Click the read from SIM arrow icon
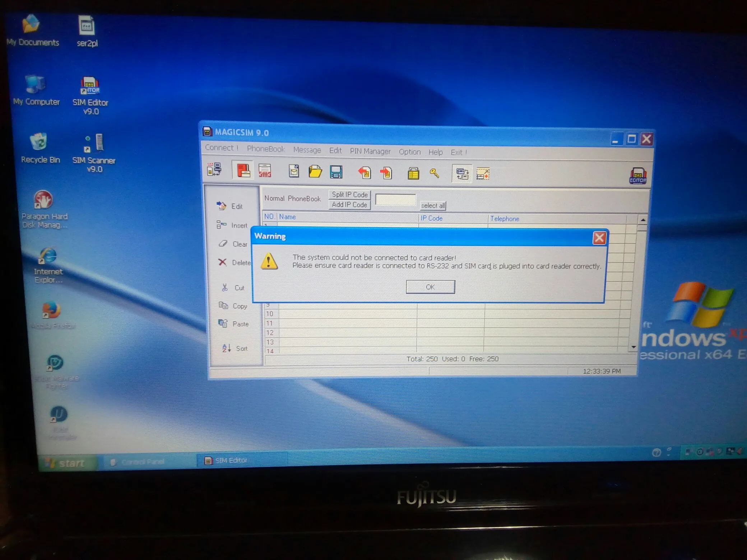Screen dimensions: 747x560 [x=364, y=173]
